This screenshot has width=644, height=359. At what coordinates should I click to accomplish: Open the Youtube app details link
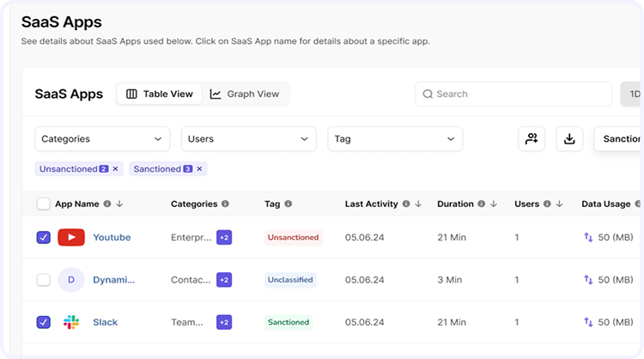click(112, 237)
